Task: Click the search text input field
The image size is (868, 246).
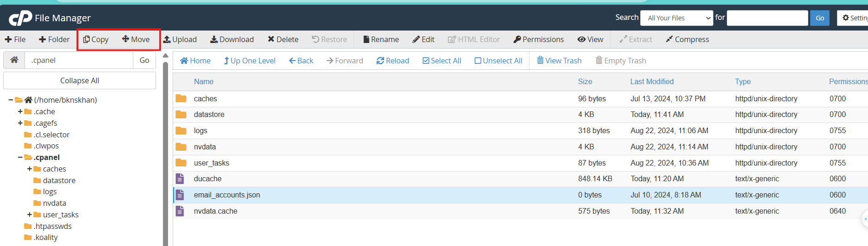Action: coord(768,18)
